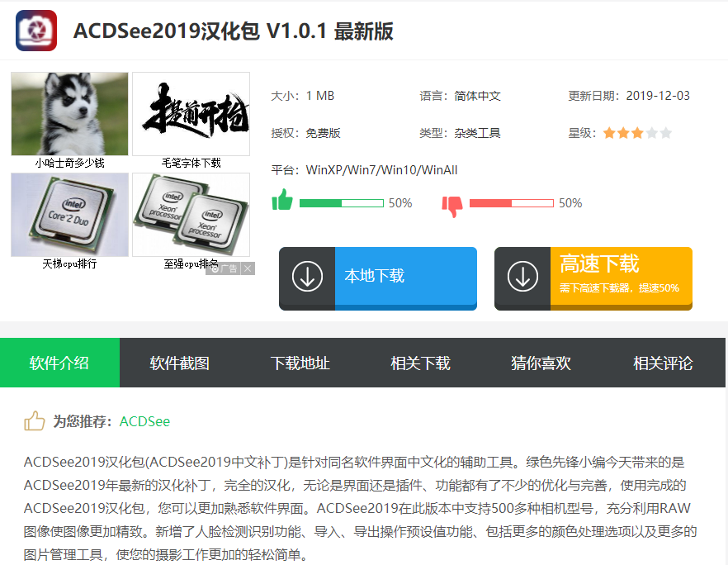The height and width of the screenshot is (565, 728).
Task: Click the update date 2019-12-03
Action: (x=658, y=96)
